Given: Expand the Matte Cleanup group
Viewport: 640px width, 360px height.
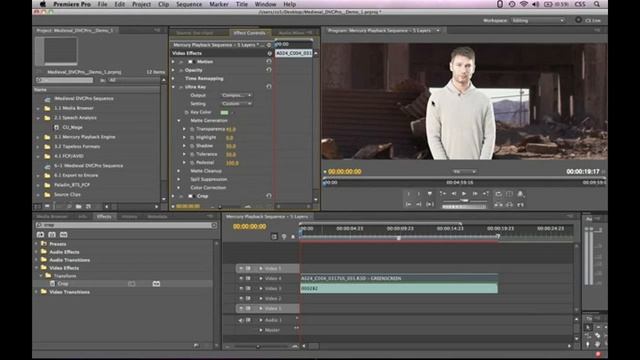Looking at the screenshot, I should pos(179,171).
